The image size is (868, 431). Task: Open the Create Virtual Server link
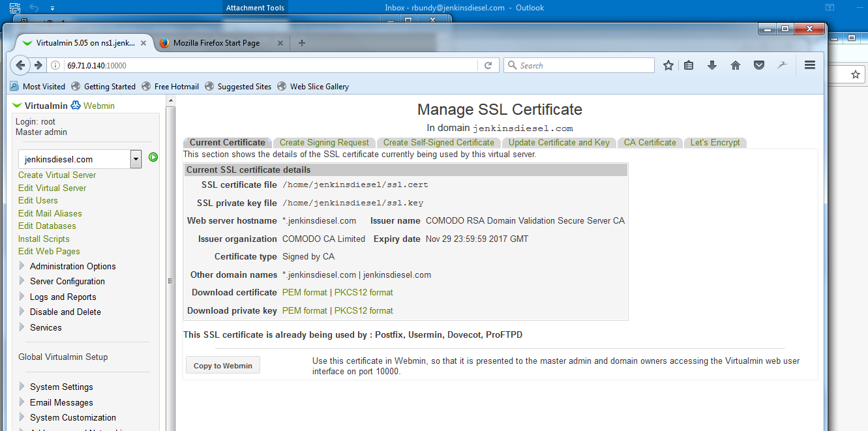tap(57, 175)
